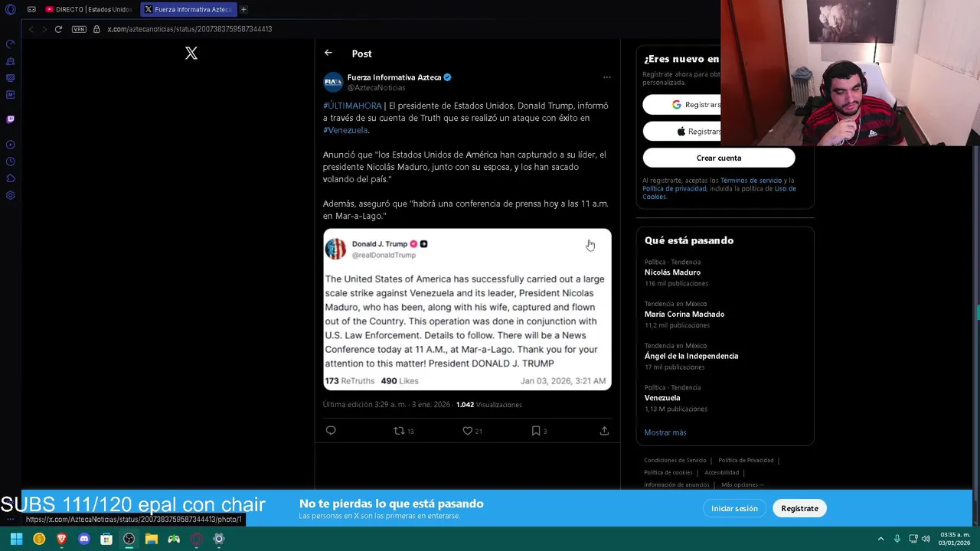Open History clock icon in sidebar

(x=11, y=161)
